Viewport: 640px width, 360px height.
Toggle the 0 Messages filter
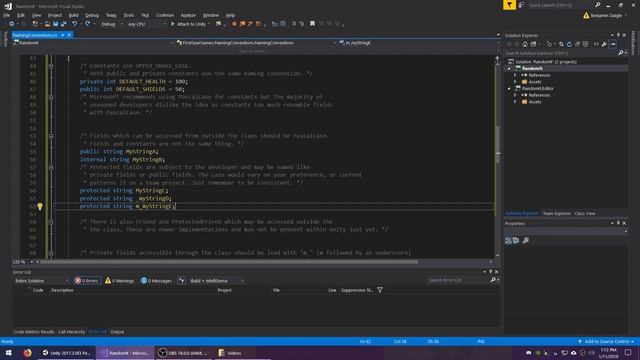pos(156,281)
